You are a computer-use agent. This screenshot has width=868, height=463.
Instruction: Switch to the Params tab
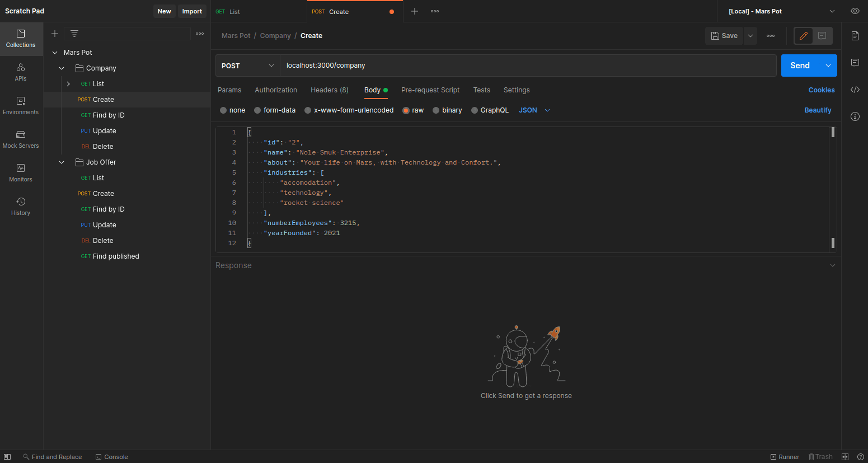coord(229,90)
